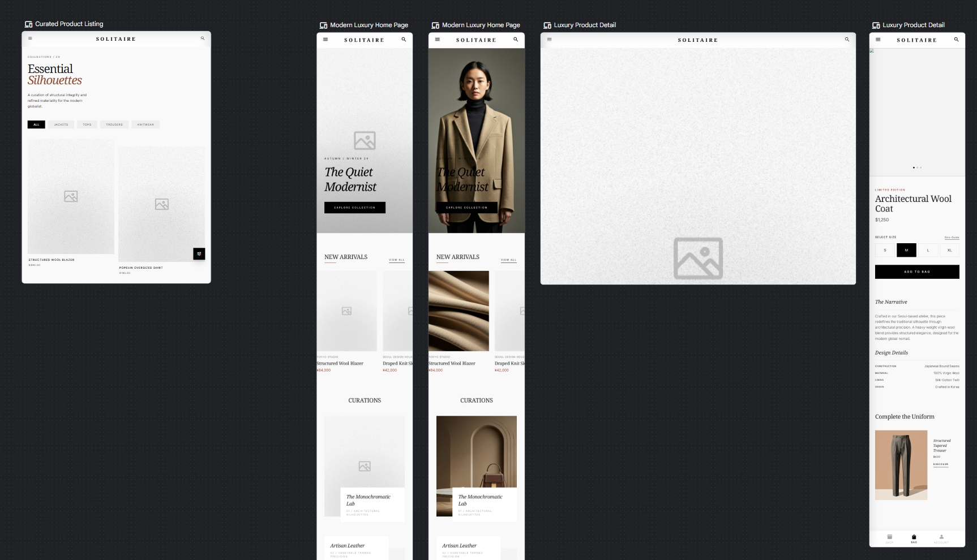Click View All link in placeholder Home Page frame
This screenshot has height=560, width=977.
pos(397,260)
